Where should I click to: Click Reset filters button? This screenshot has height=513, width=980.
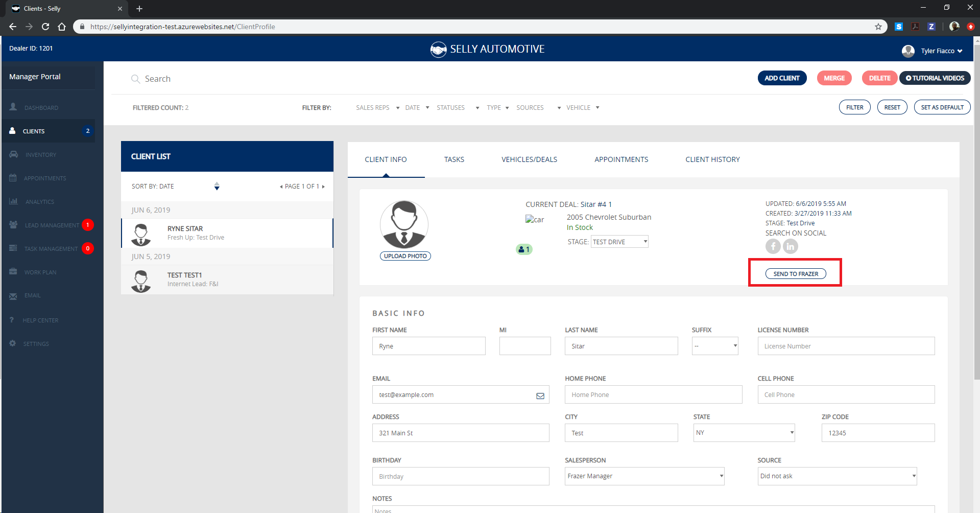[x=892, y=107]
